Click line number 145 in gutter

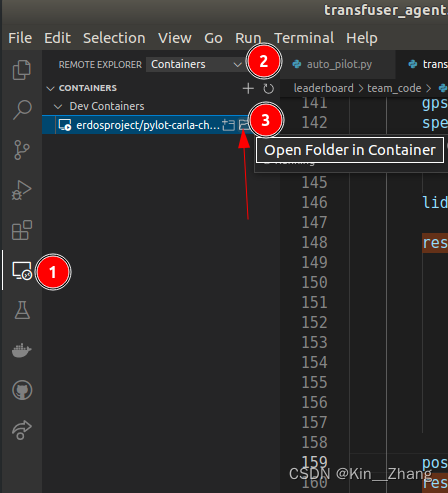point(314,182)
